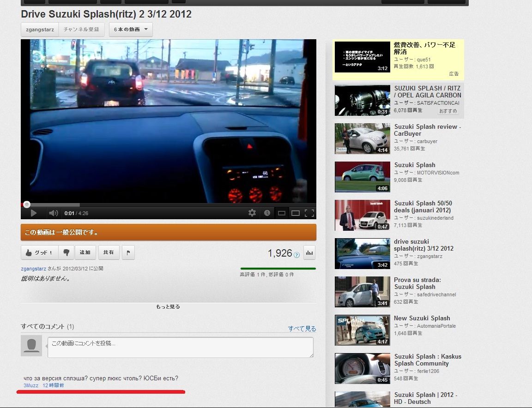Viewport: 532px width, 408px height.
Task: Open SUZUKI SPLASH / RITZ / OPEL AGILA CARBON thumbnail
Action: (363, 101)
